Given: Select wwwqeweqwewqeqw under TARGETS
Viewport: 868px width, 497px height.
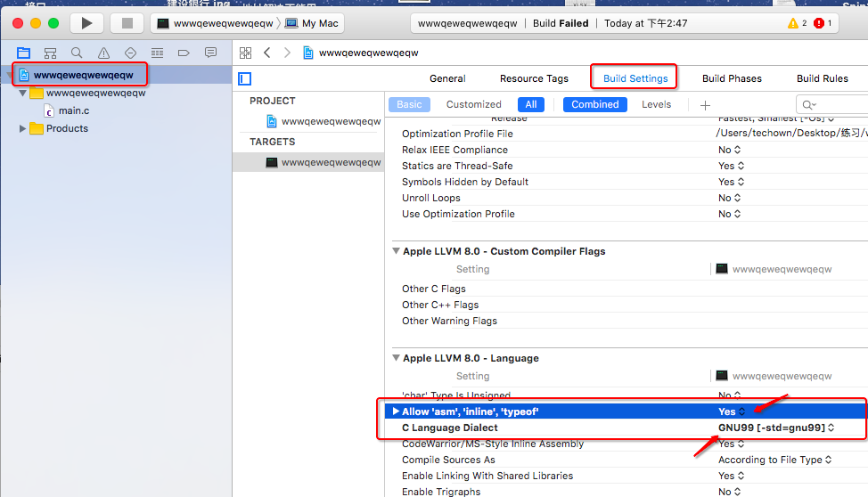Looking at the screenshot, I should click(x=331, y=162).
